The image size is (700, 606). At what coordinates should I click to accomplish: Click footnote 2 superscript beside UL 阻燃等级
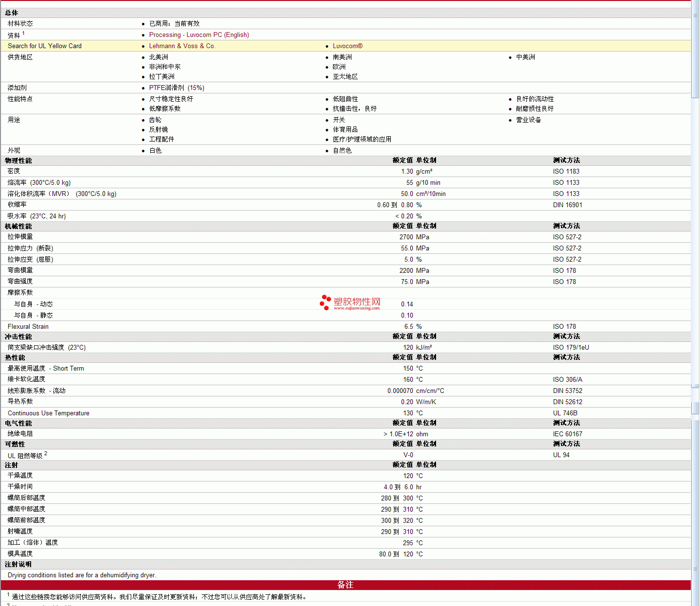[x=46, y=454]
